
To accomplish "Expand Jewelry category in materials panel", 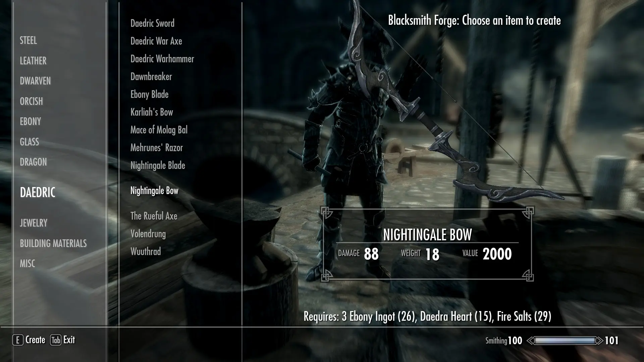I will point(34,223).
